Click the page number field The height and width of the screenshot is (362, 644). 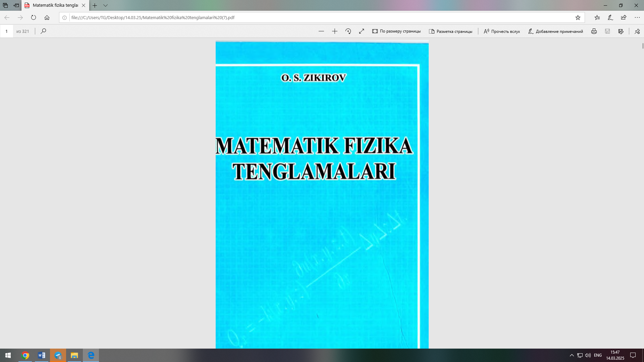(7, 31)
